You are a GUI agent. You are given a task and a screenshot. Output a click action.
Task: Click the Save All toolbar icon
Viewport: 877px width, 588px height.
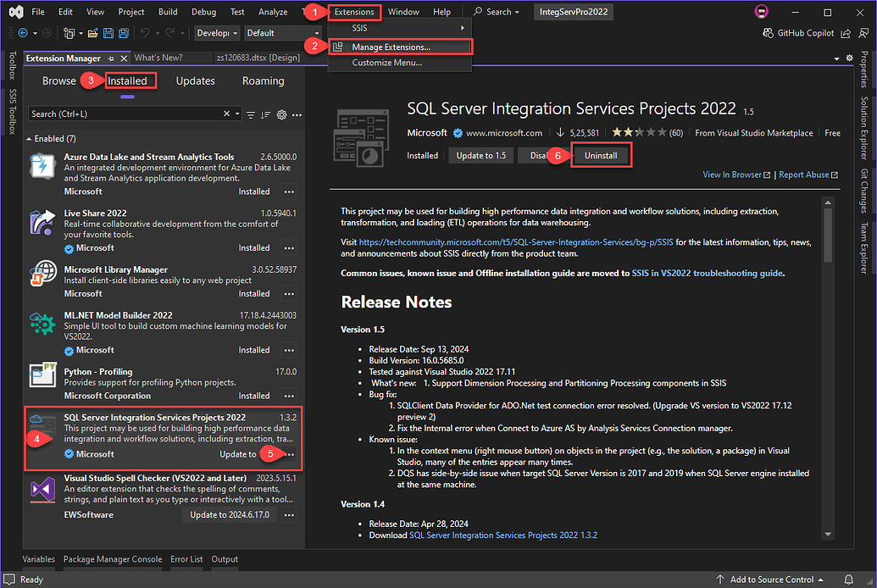pos(122,32)
